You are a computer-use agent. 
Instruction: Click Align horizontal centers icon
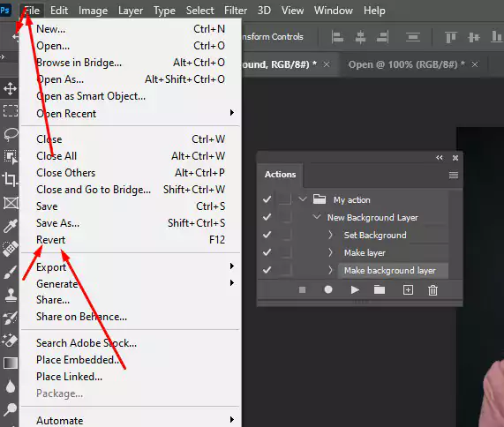pos(360,37)
